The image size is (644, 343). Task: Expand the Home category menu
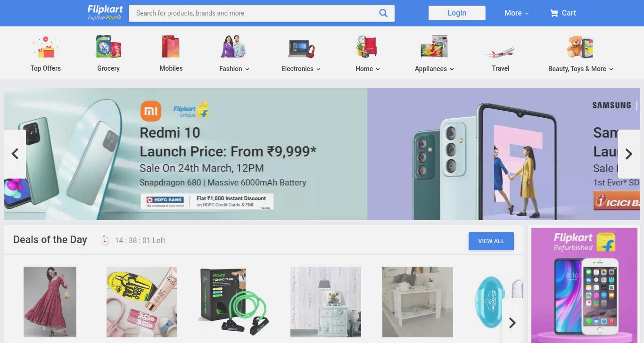pyautogui.click(x=368, y=69)
